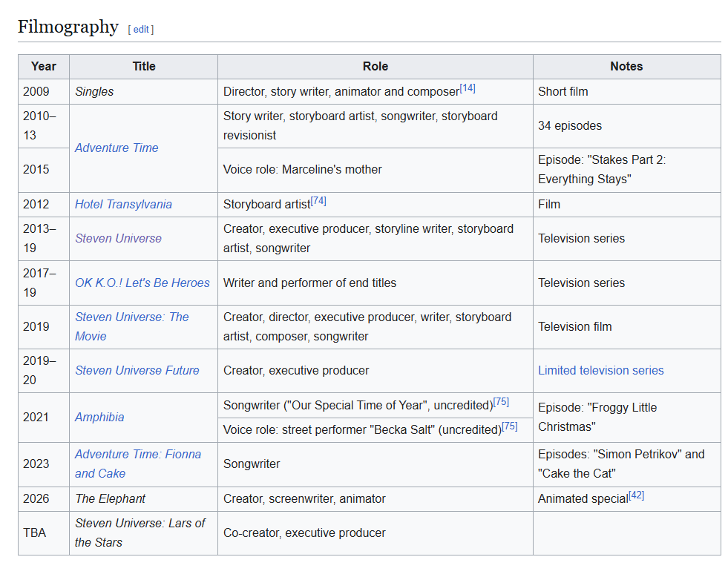Click the 2021 year cell
The width and height of the screenshot is (728, 577).
(44, 418)
